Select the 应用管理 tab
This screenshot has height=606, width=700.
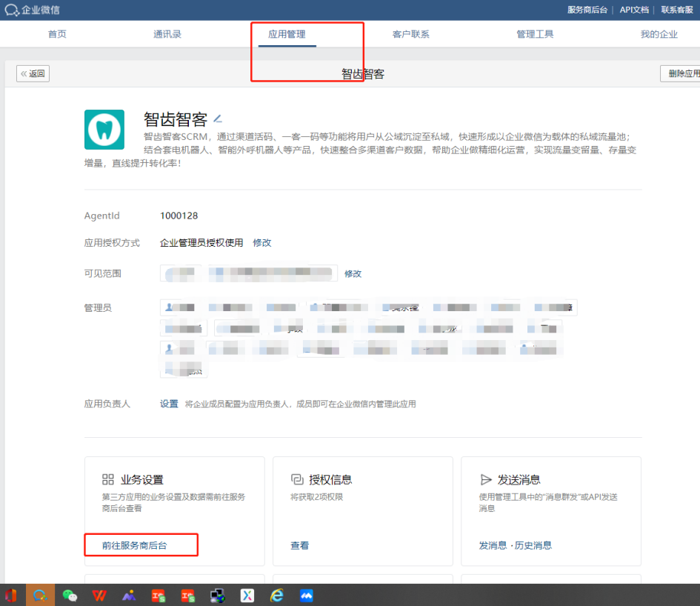(x=287, y=34)
